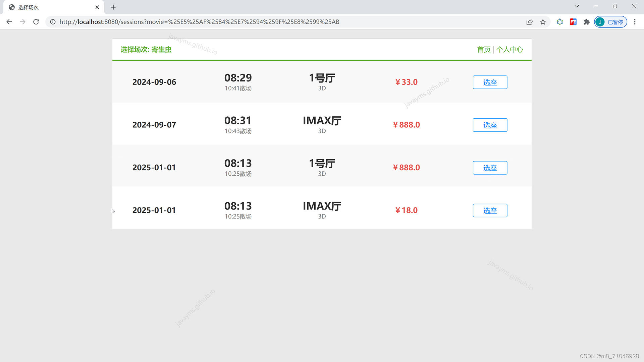
Task: Click the bell-shaped extension icon
Action: point(559,22)
